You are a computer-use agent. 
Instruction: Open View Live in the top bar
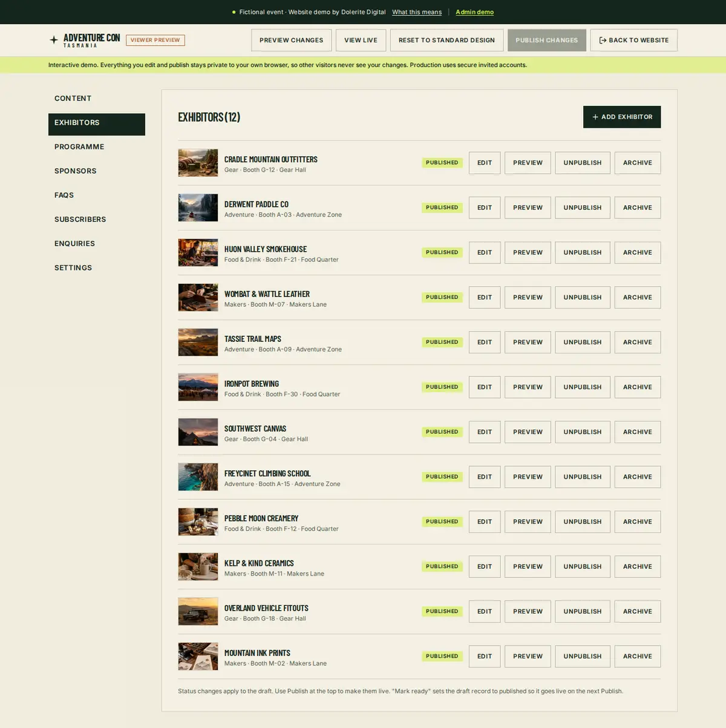(361, 40)
